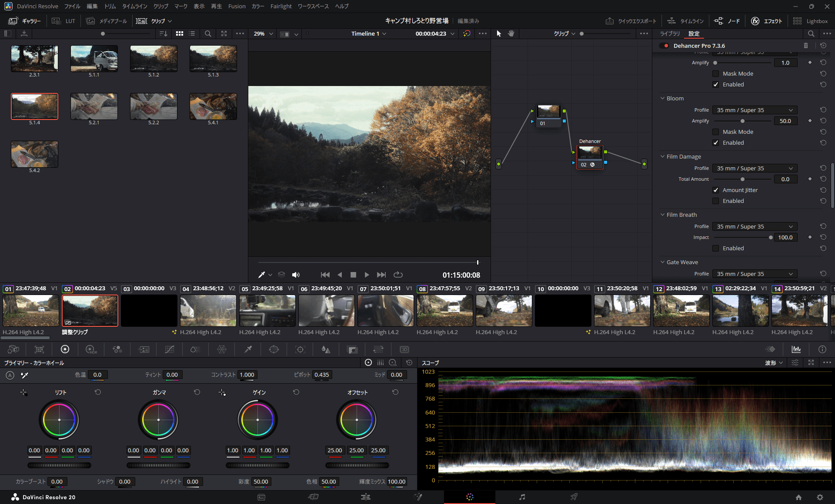The height and width of the screenshot is (504, 835).
Task: Click the loop playback icon
Action: tap(398, 275)
